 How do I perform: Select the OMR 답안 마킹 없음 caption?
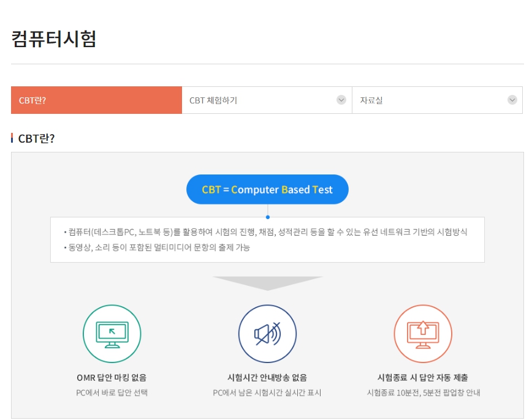(112, 378)
